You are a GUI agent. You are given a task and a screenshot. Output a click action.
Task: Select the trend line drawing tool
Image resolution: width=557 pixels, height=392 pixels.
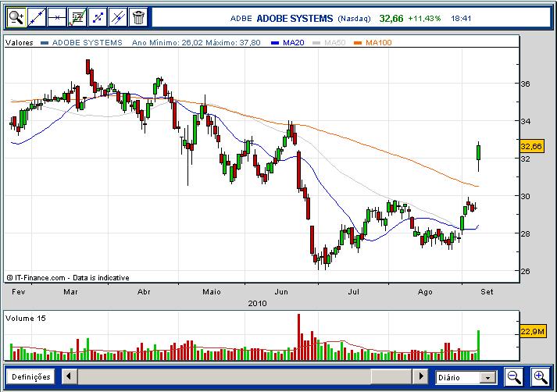37,17
